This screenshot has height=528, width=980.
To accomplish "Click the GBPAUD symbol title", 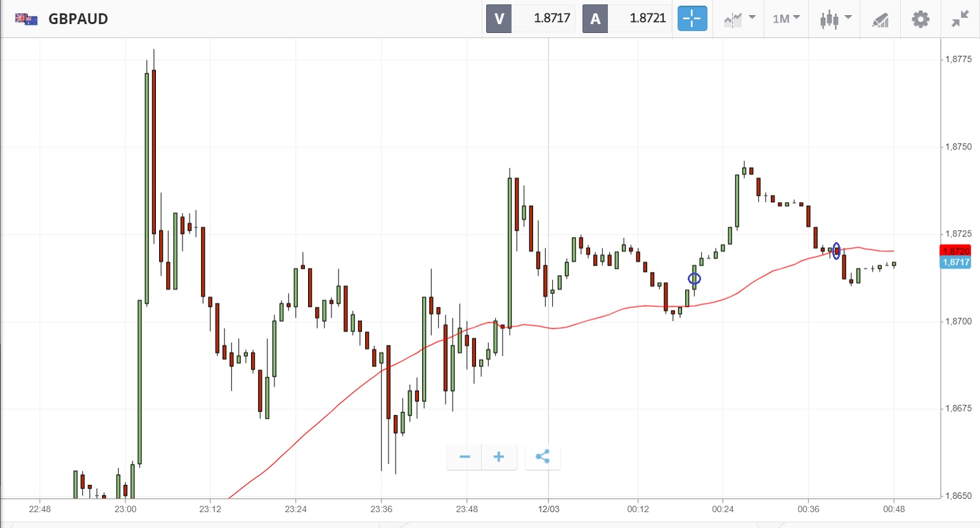I will point(78,19).
